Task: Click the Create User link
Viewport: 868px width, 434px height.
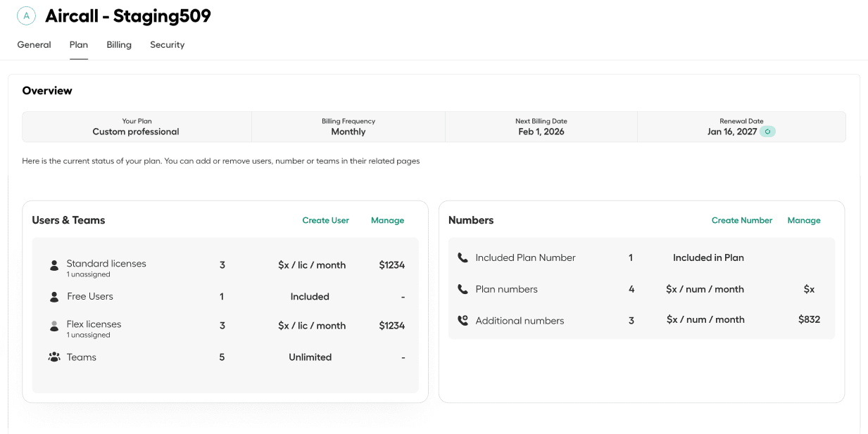Action: click(x=326, y=220)
